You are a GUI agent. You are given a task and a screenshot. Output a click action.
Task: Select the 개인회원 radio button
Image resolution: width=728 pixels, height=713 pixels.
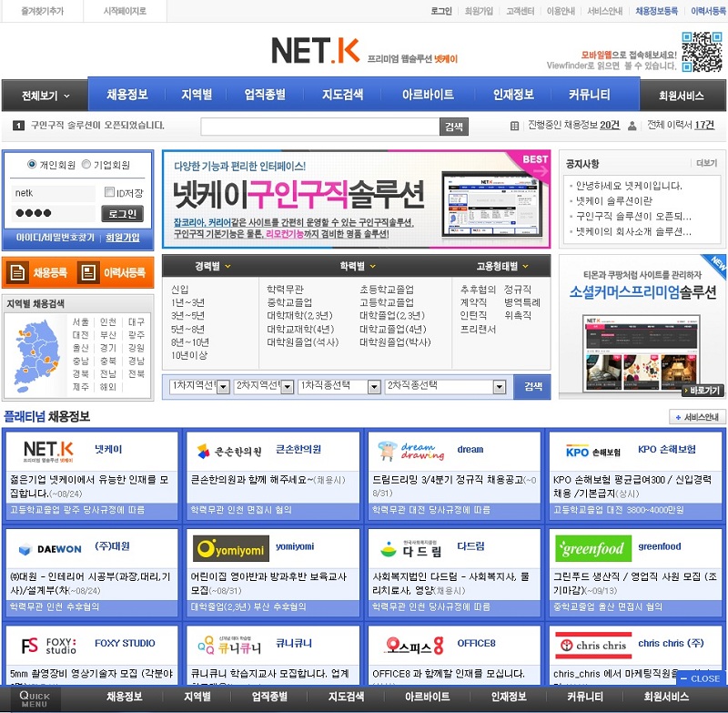(32, 165)
